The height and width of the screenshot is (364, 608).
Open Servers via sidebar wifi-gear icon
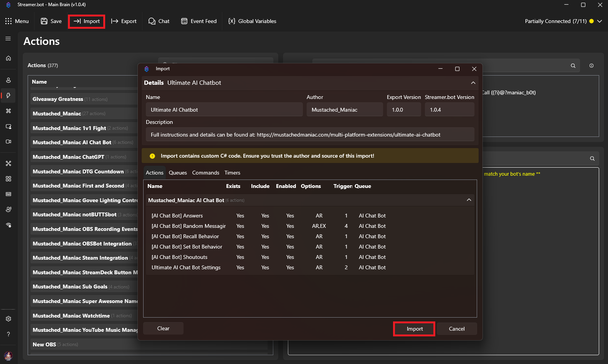click(8, 225)
